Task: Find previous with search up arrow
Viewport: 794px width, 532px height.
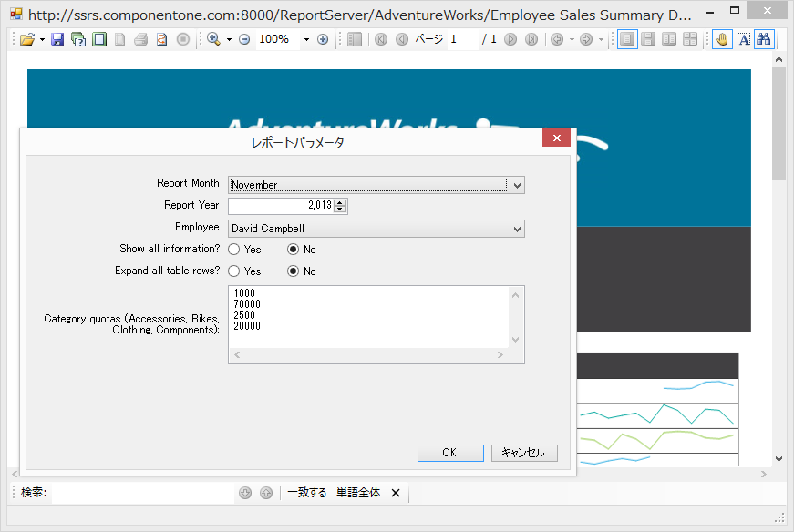Action: pyautogui.click(x=266, y=493)
